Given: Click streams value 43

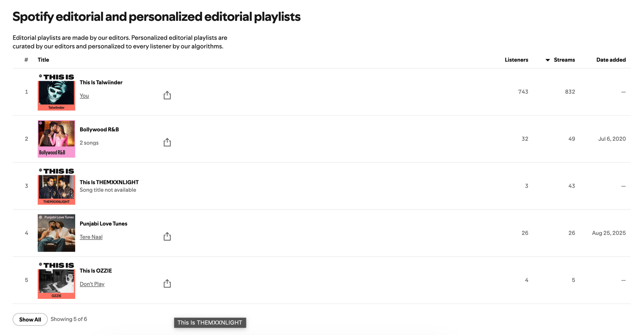Looking at the screenshot, I should [x=572, y=186].
